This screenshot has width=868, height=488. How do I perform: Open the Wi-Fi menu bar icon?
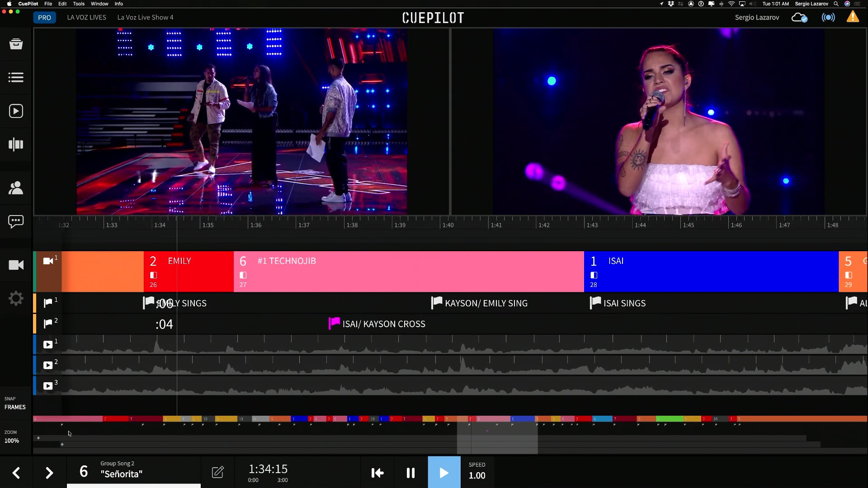(x=731, y=4)
